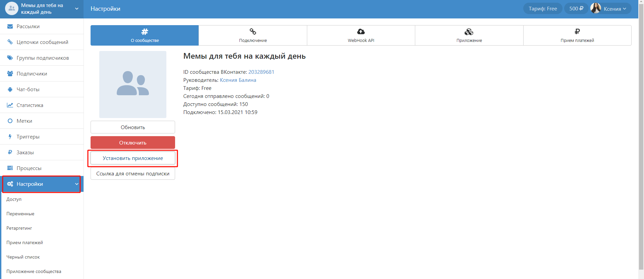Click the cloud upload icon in the WebHook API tab
Screen dimensions: 644x279
click(x=361, y=32)
